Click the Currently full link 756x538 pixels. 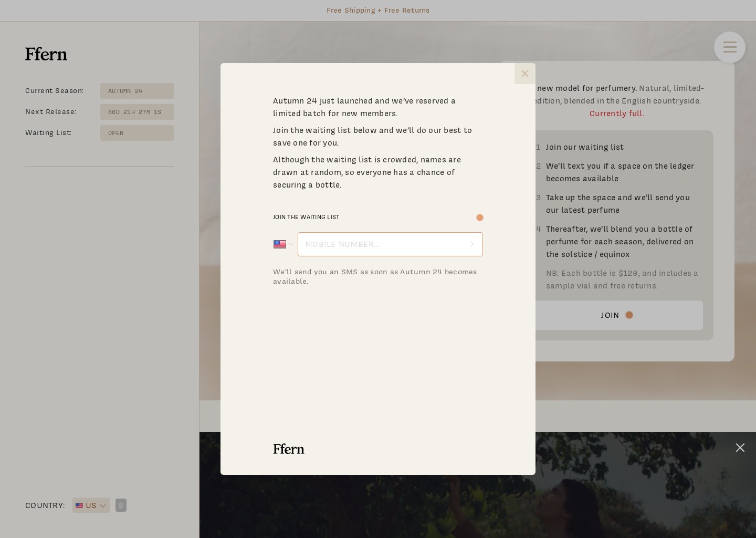point(615,113)
